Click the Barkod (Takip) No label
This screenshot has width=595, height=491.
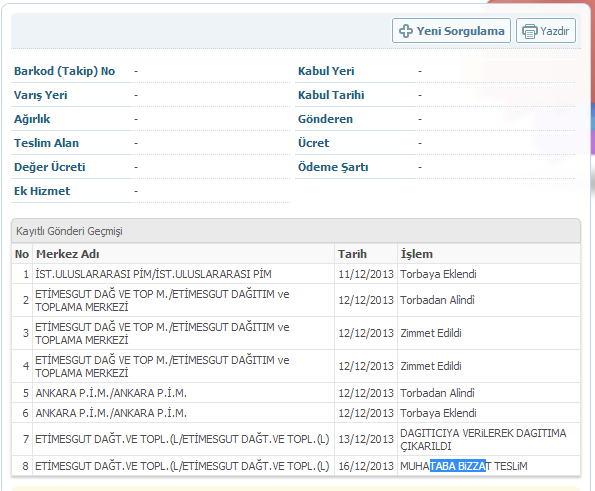65,71
